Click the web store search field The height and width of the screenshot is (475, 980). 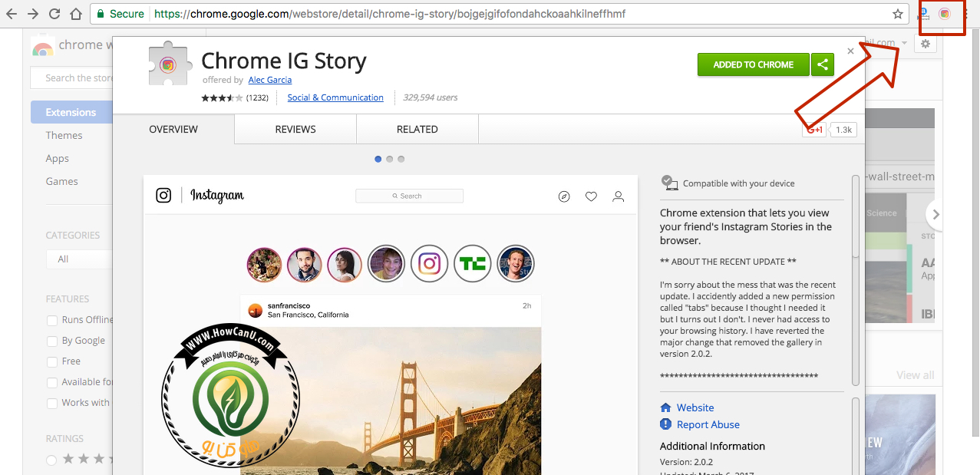click(x=71, y=78)
